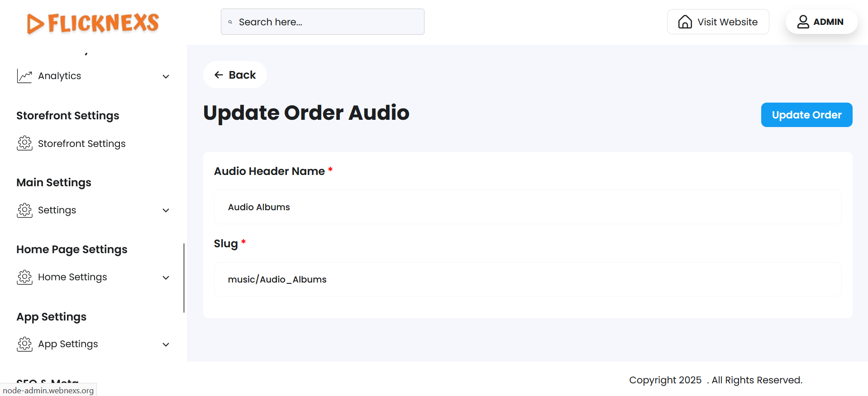
Task: Click the sidebar vertical scrollbar
Action: click(x=184, y=278)
